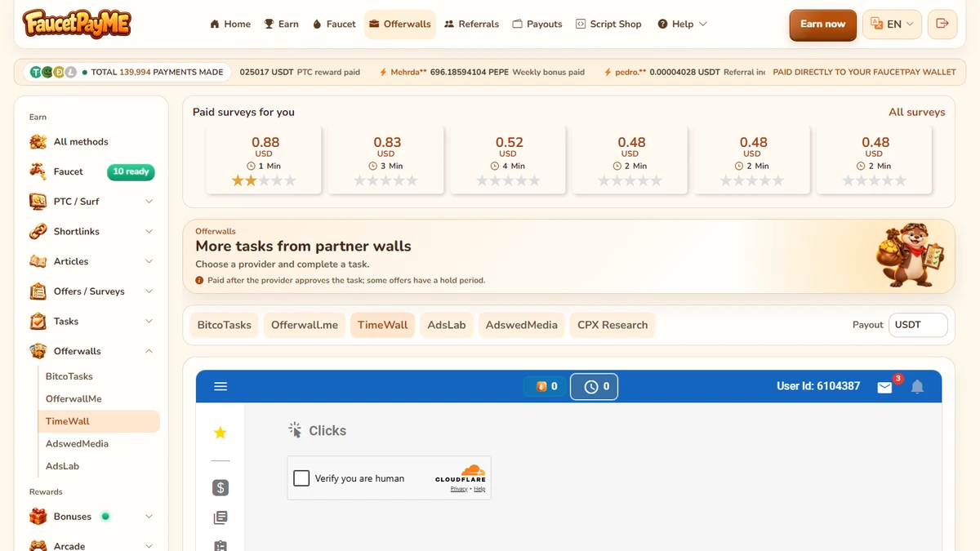Open Payouts in top navigation
Screen dimensions: 980x551
pyautogui.click(x=537, y=24)
